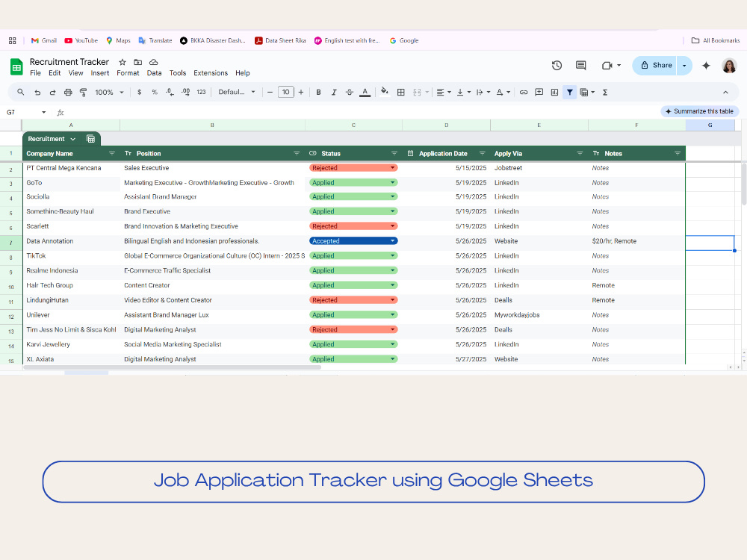Select the paint format roller icon

(x=84, y=93)
